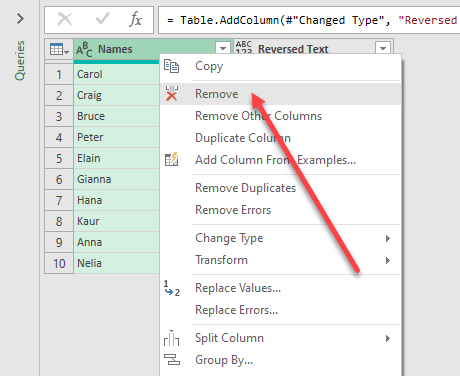This screenshot has width=460, height=376.
Task: Select row number 6
Action: [x=59, y=179]
